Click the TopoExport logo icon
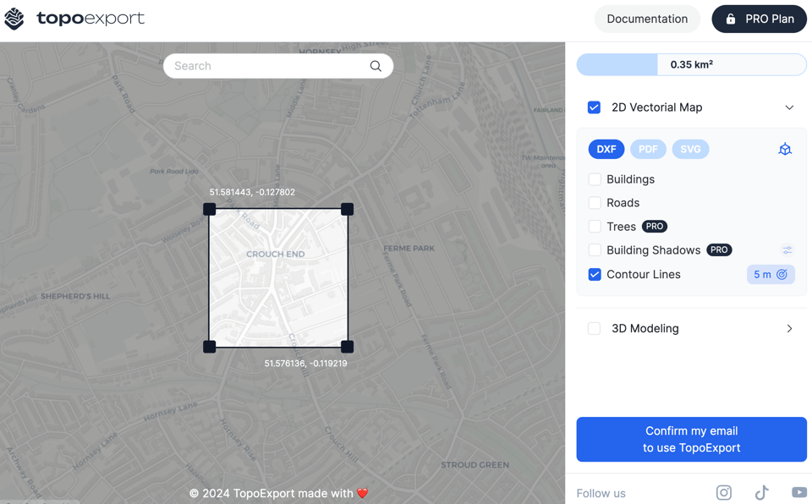The width and height of the screenshot is (812, 504). (14, 19)
